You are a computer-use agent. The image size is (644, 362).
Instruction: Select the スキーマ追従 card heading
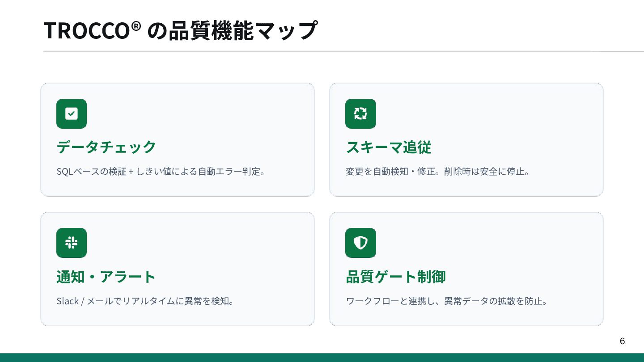click(x=389, y=147)
